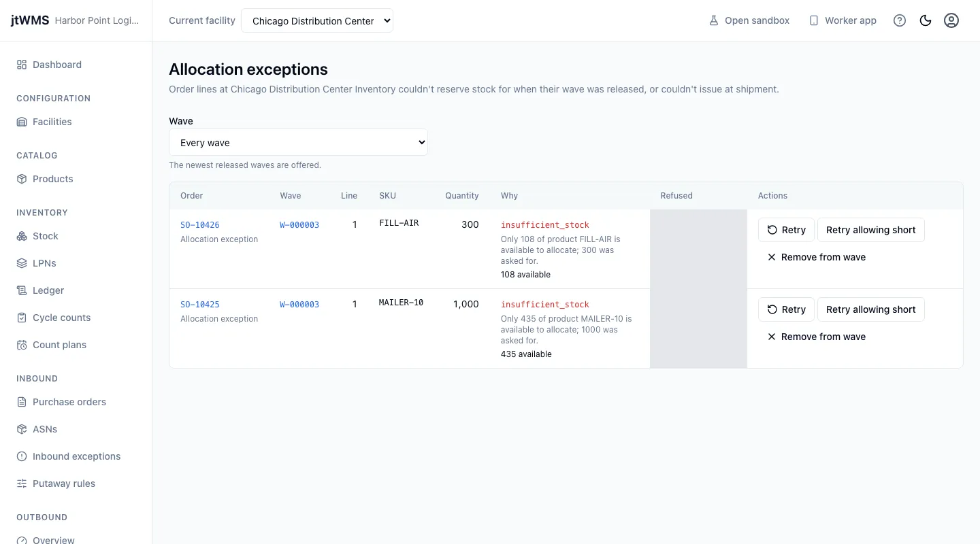Retry allowing short for FILL-AIR line

click(870, 230)
